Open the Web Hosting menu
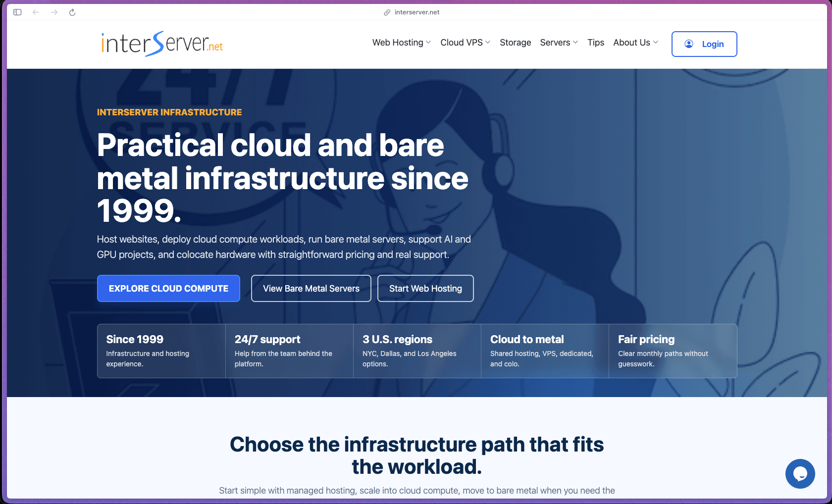Image resolution: width=832 pixels, height=504 pixels. click(402, 43)
